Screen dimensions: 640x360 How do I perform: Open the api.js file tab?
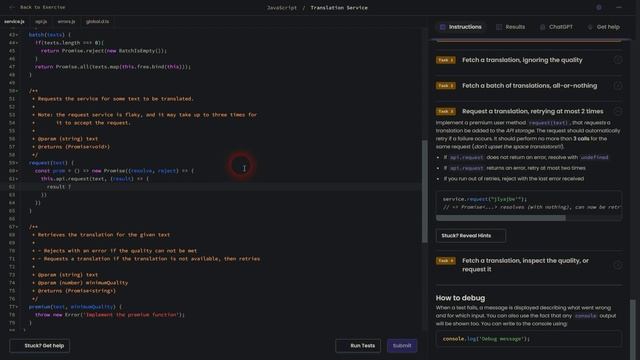pos(41,22)
